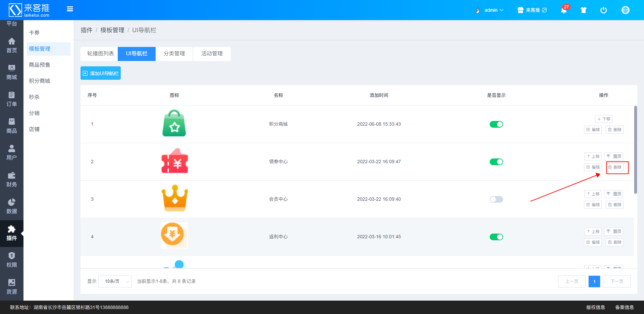Screen dimensions: 644x314
Task: Click the shirt theme icon in header
Action: click(584, 10)
